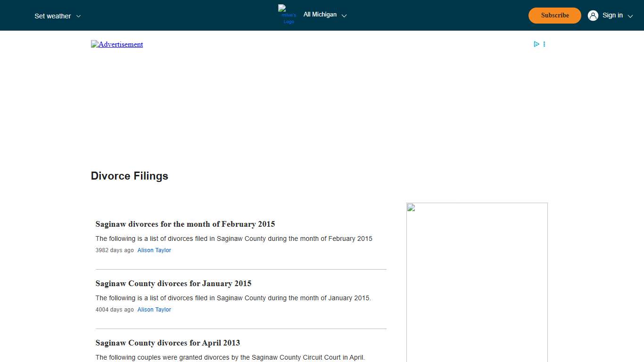Open Saginaw County divorces April 2013 headline
This screenshot has width=644, height=362.
coord(167,343)
